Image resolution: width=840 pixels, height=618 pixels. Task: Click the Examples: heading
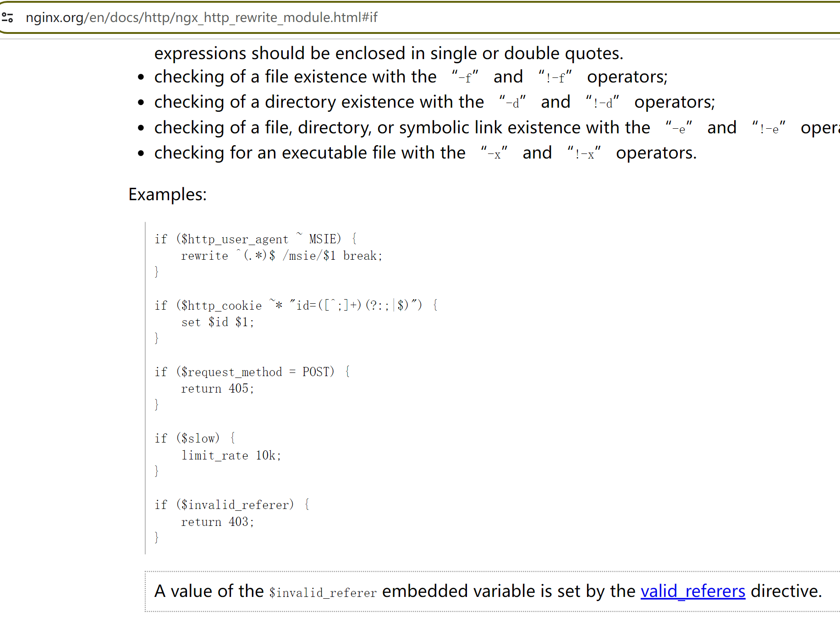168,194
